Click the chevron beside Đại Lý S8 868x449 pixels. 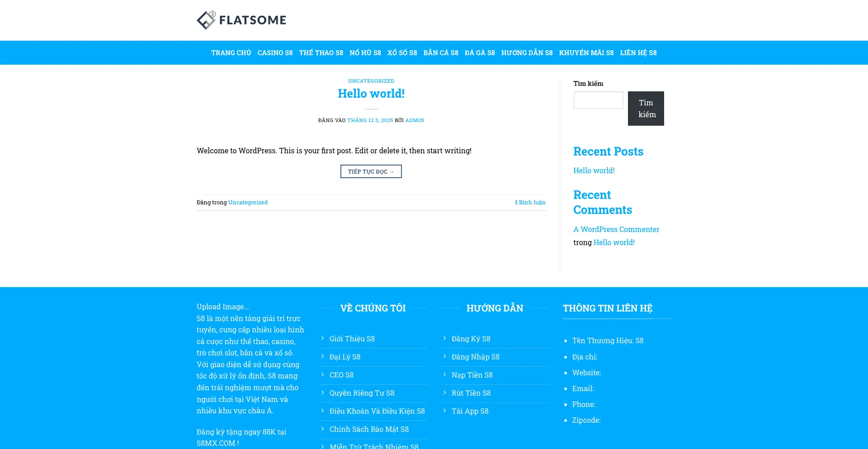tap(322, 356)
